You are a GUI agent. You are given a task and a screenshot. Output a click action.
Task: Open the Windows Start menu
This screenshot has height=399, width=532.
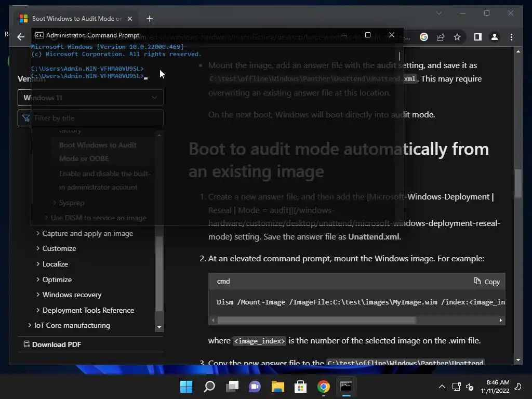pos(186,387)
